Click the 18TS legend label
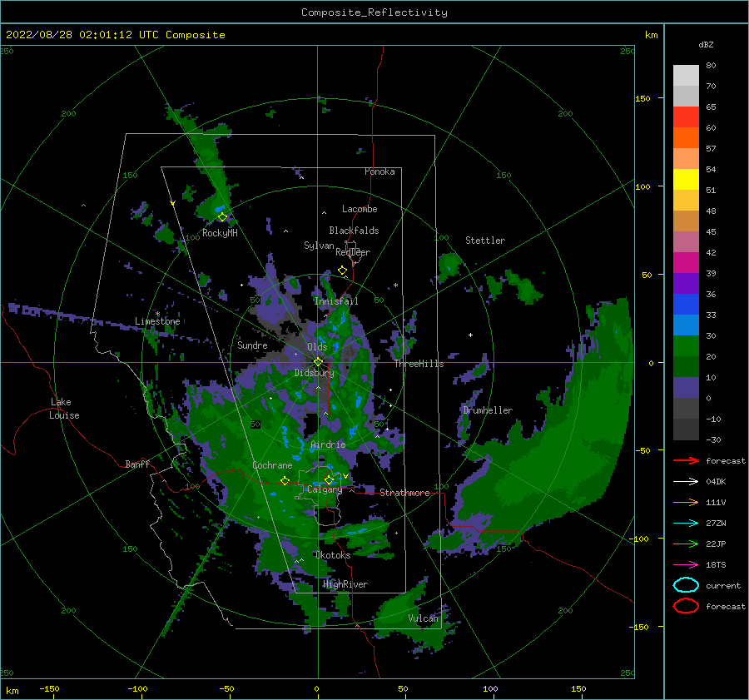Viewport: 749px width, 700px height. 716,564
